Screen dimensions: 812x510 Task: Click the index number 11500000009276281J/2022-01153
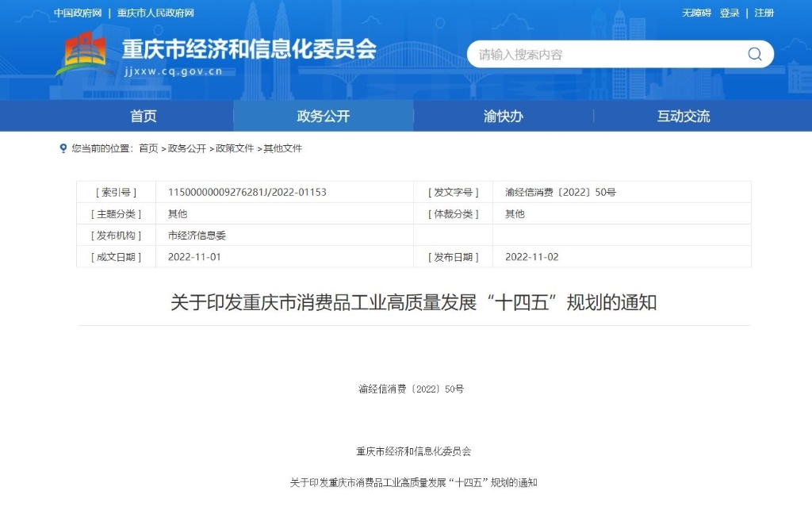tap(247, 192)
